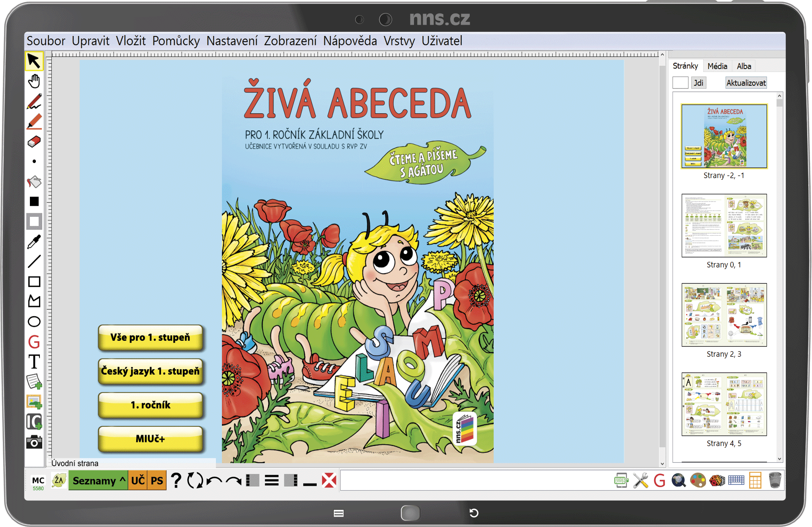812x527 pixels.
Task: Click the camera screenshot tool
Action: (34, 442)
